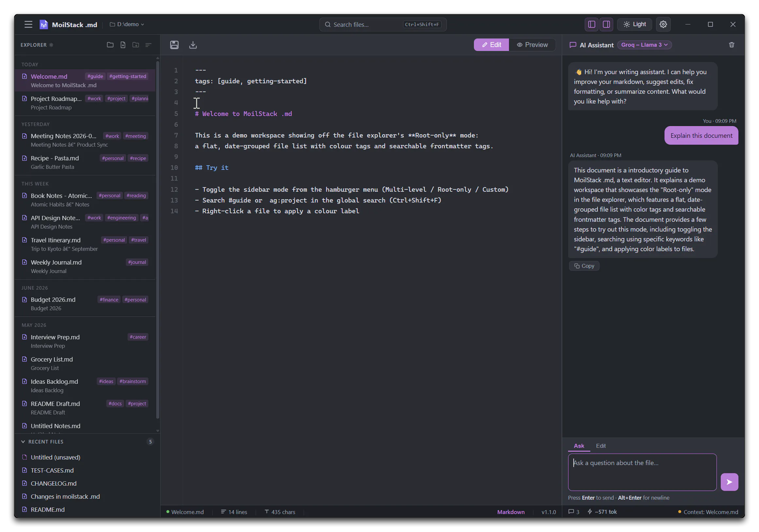Image resolution: width=759 pixels, height=532 pixels.
Task: Open Ideas Backlog.md file
Action: click(x=85, y=385)
